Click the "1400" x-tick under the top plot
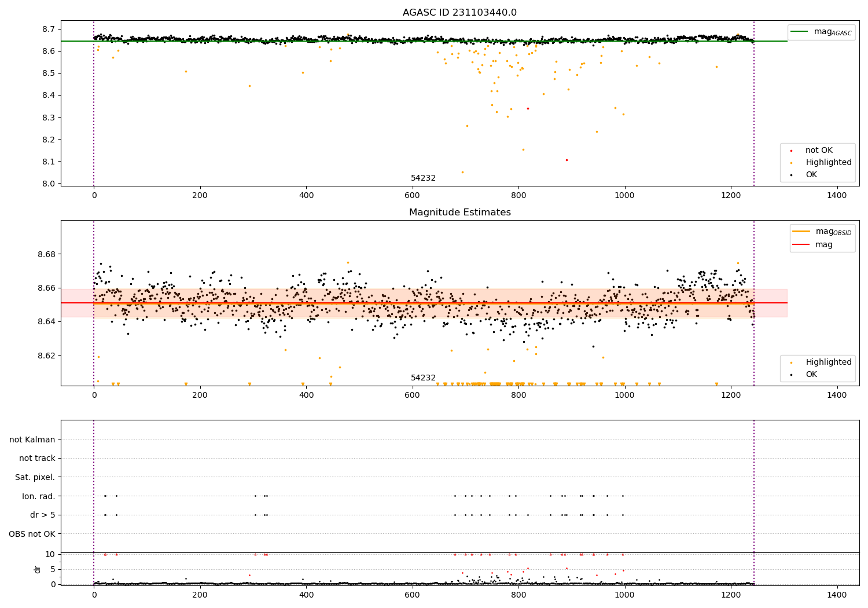 click(x=837, y=196)
